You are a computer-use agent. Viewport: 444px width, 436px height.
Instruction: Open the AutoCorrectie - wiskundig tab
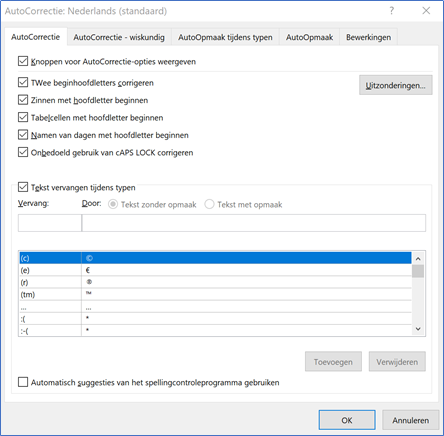tap(119, 37)
